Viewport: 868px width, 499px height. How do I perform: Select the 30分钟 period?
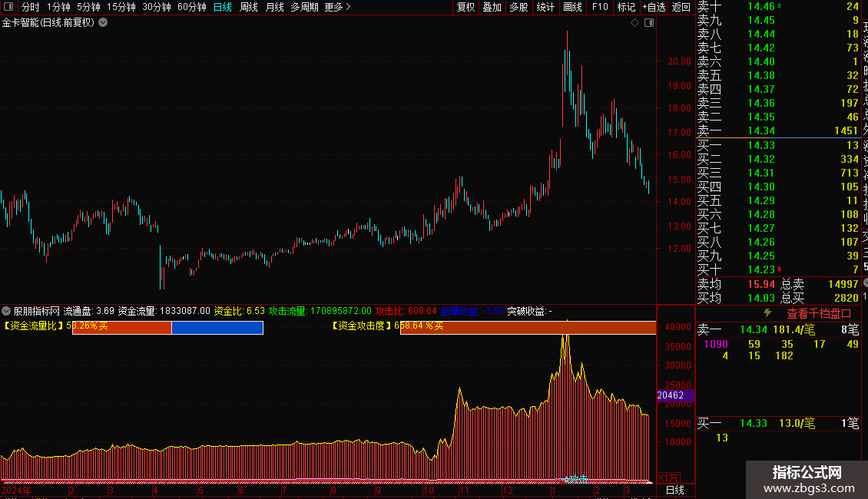(157, 7)
